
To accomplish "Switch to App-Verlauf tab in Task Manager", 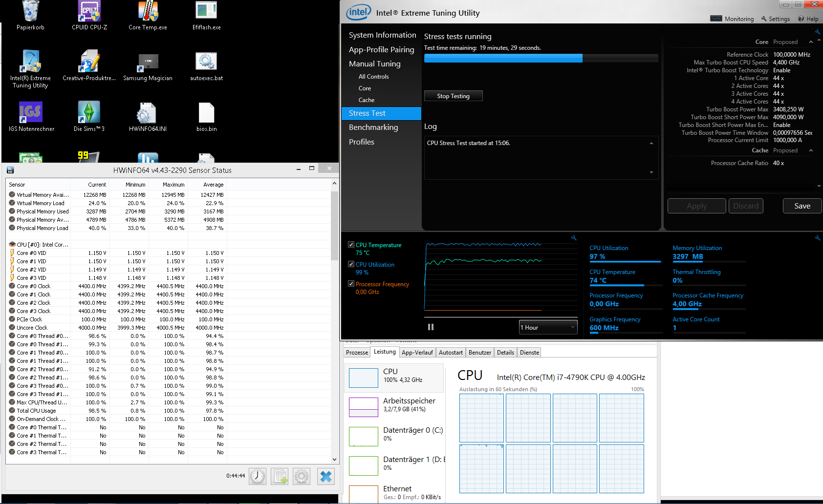I will click(417, 353).
